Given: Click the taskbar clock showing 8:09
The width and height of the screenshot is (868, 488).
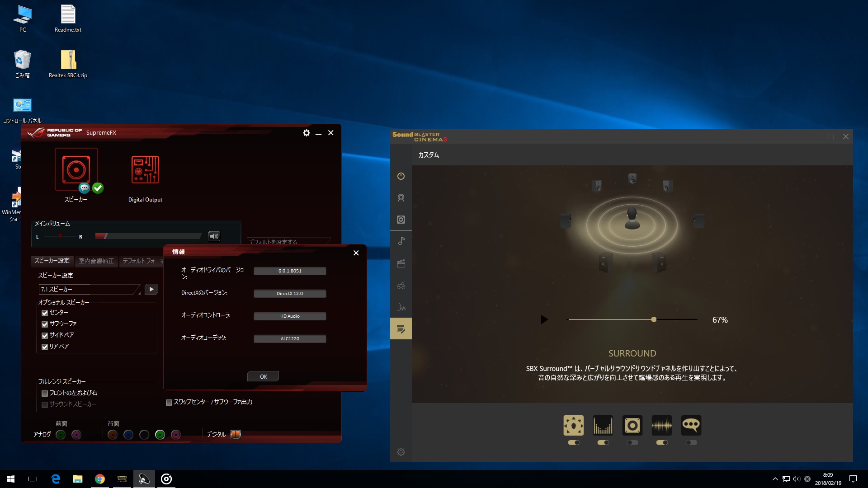Looking at the screenshot, I should tap(828, 479).
